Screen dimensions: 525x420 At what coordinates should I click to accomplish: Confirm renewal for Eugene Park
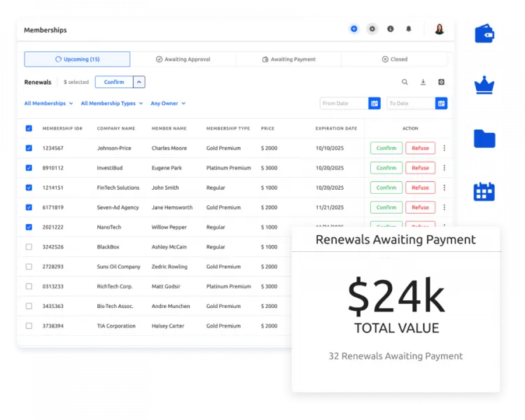(x=386, y=168)
